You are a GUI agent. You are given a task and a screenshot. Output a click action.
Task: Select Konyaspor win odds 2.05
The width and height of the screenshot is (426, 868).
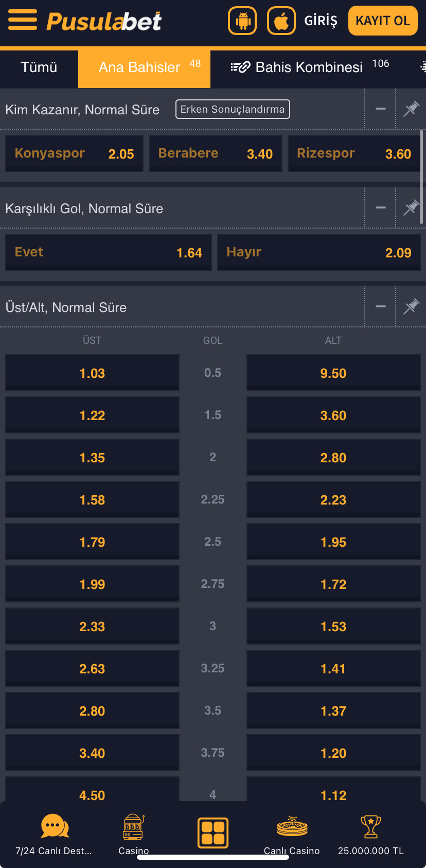point(74,153)
